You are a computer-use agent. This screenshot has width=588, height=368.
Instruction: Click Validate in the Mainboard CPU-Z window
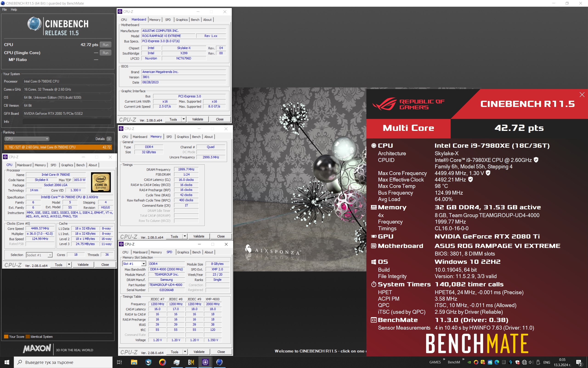[x=198, y=119]
